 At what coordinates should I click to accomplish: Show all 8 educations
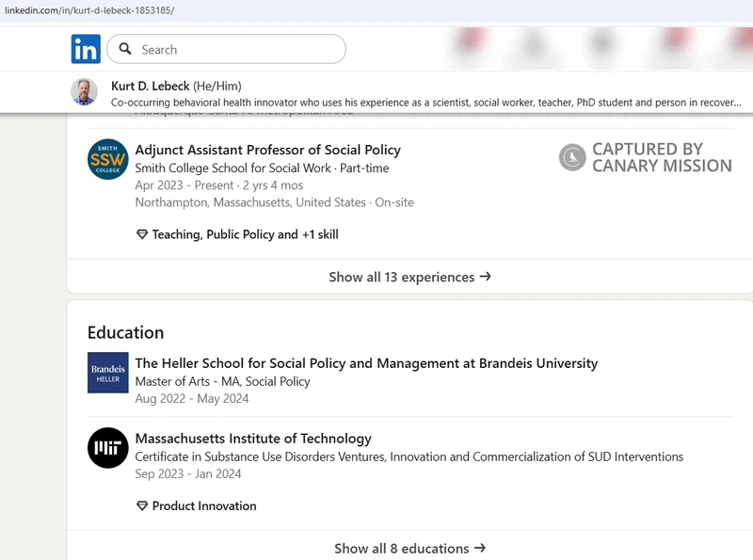(409, 548)
